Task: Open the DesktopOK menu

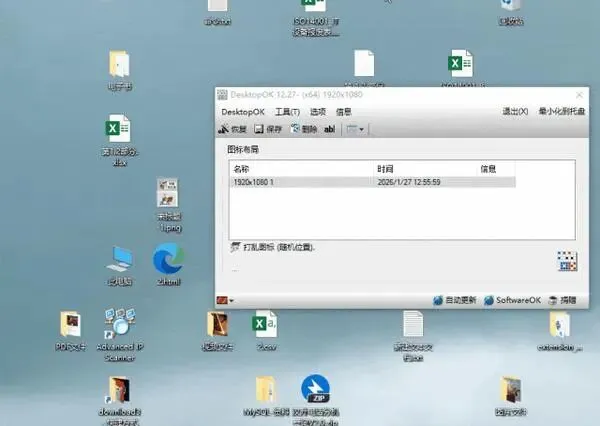Action: pos(243,112)
